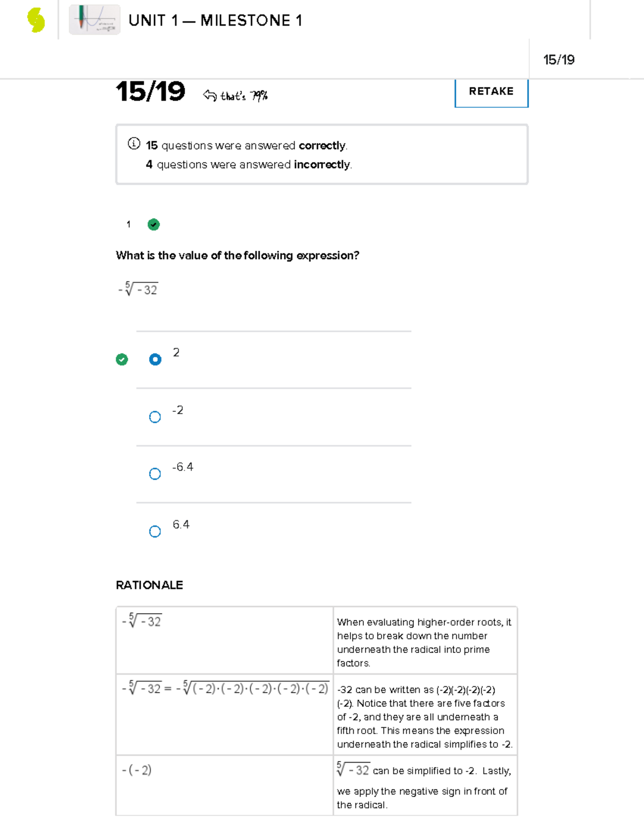Image resolution: width=644 pixels, height=834 pixels.
Task: Click the RETAKE button
Action: 491,92
